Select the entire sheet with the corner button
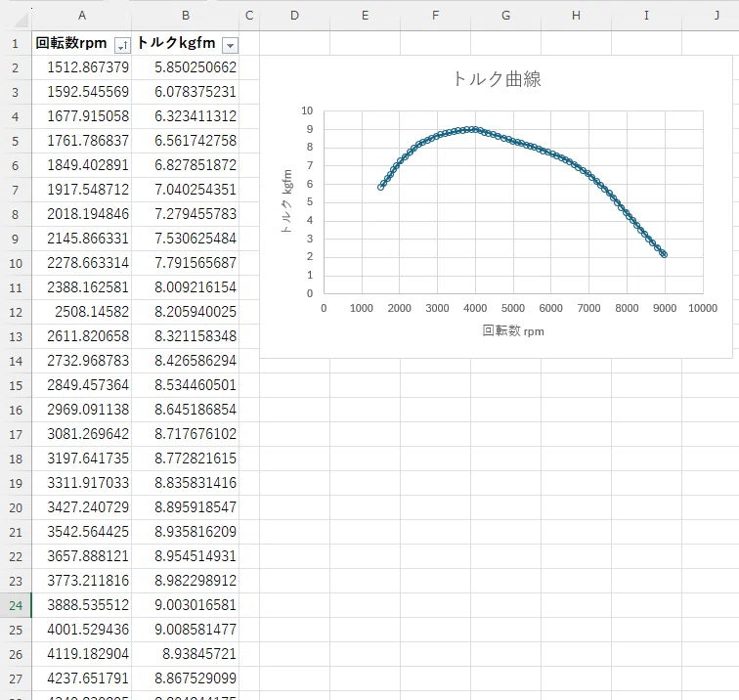 [21, 18]
